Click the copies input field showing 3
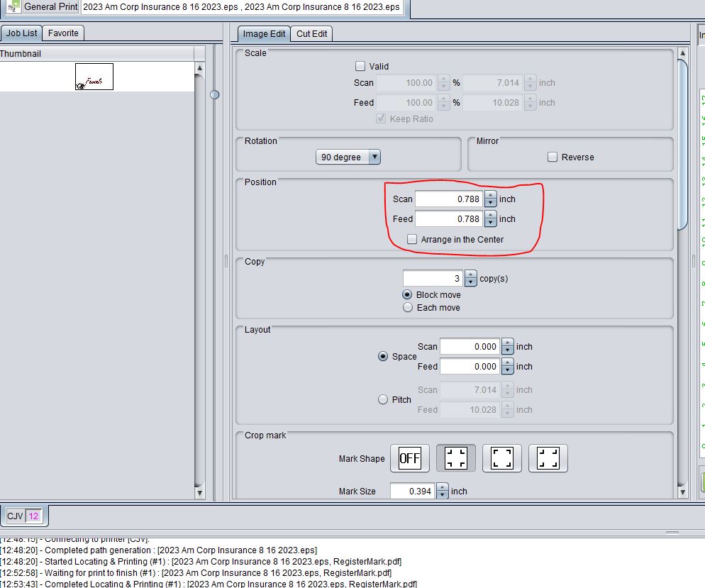The width and height of the screenshot is (705, 588). [x=433, y=278]
